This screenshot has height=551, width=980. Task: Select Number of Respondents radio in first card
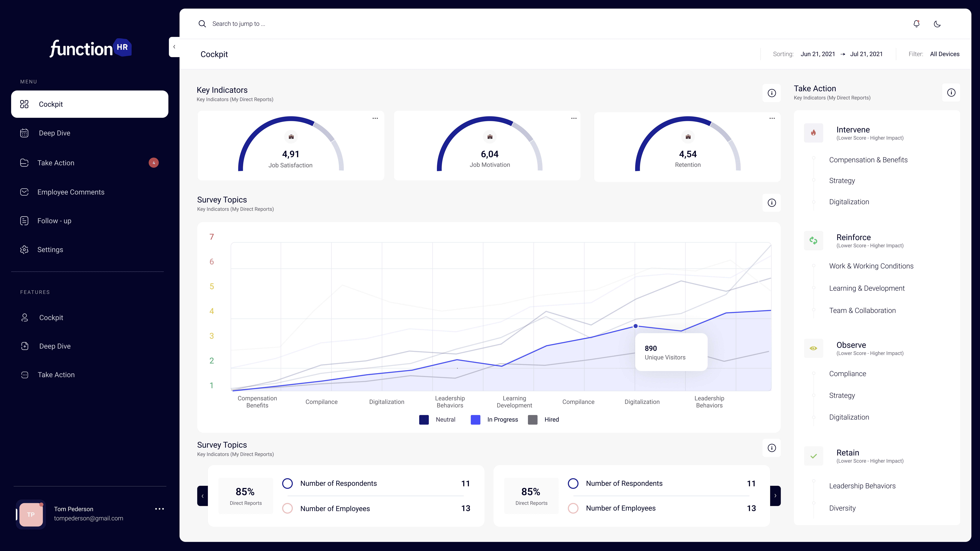click(288, 483)
